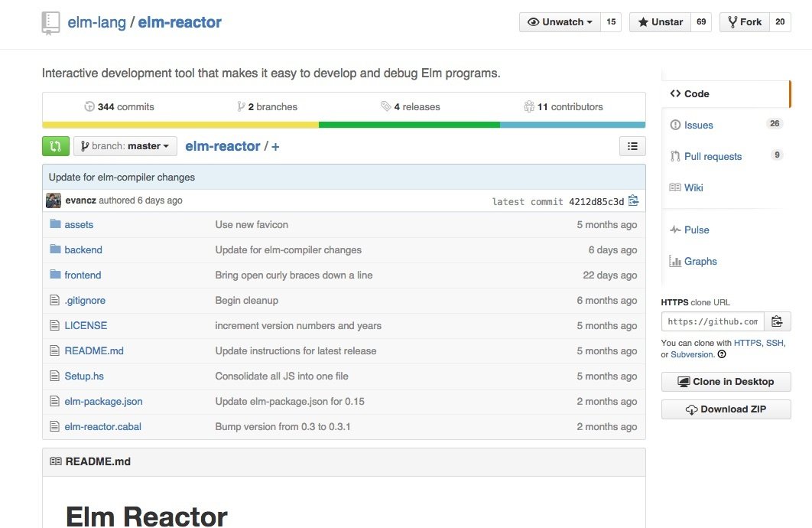Click the releases tag icon

[x=386, y=106]
